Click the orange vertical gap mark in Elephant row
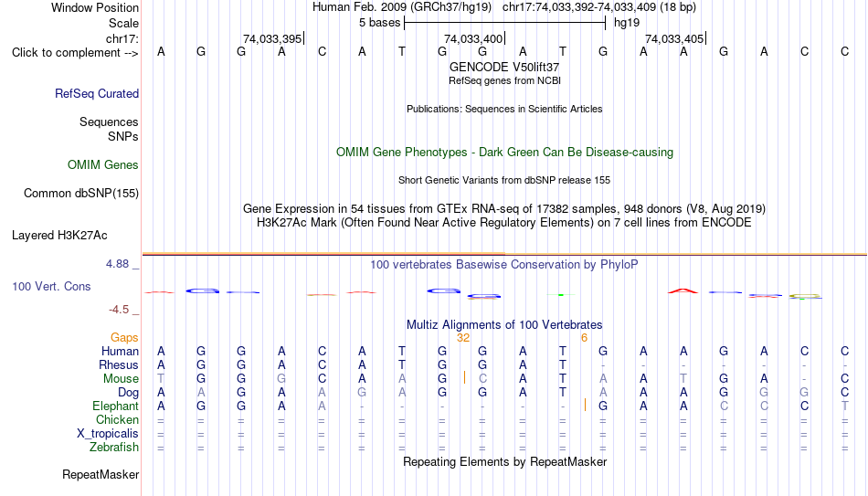Viewport: 868px width, 496px height. coord(585,406)
